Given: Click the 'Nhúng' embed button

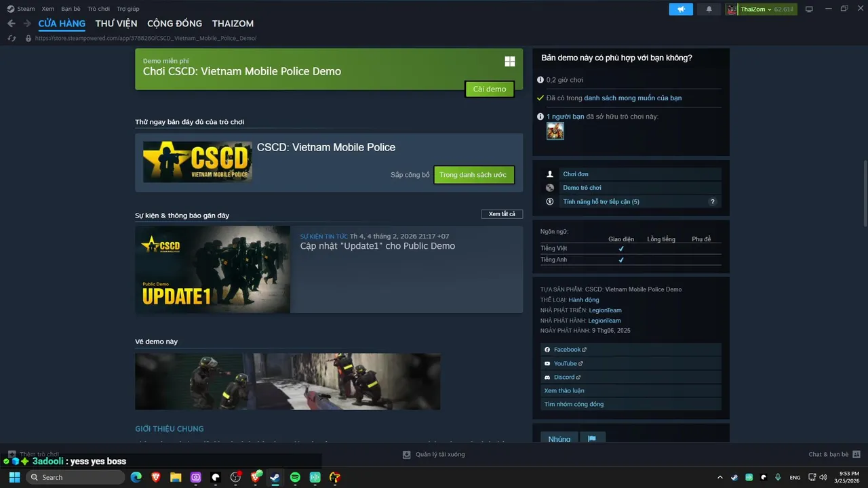Looking at the screenshot, I should click(559, 439).
